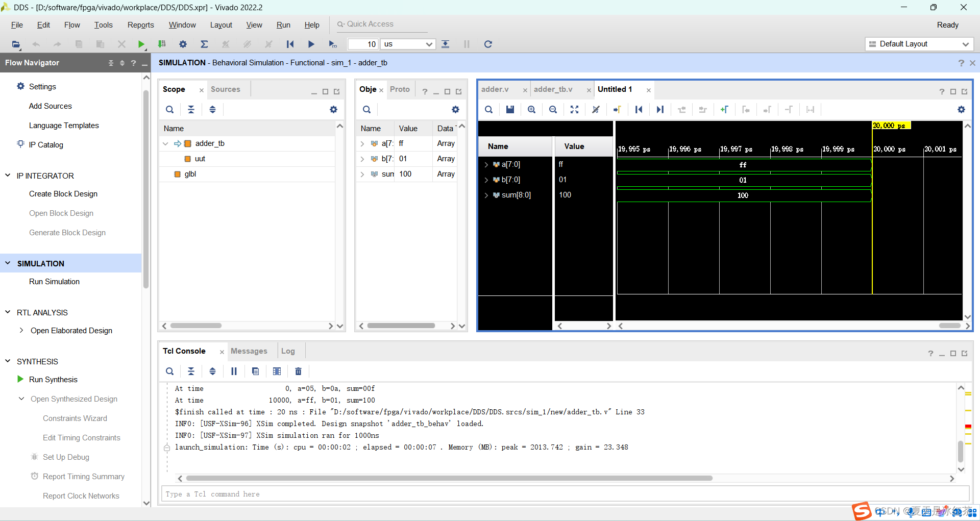Screen dimensions: 980x521
Task: Click Create Block Design
Action: point(63,194)
